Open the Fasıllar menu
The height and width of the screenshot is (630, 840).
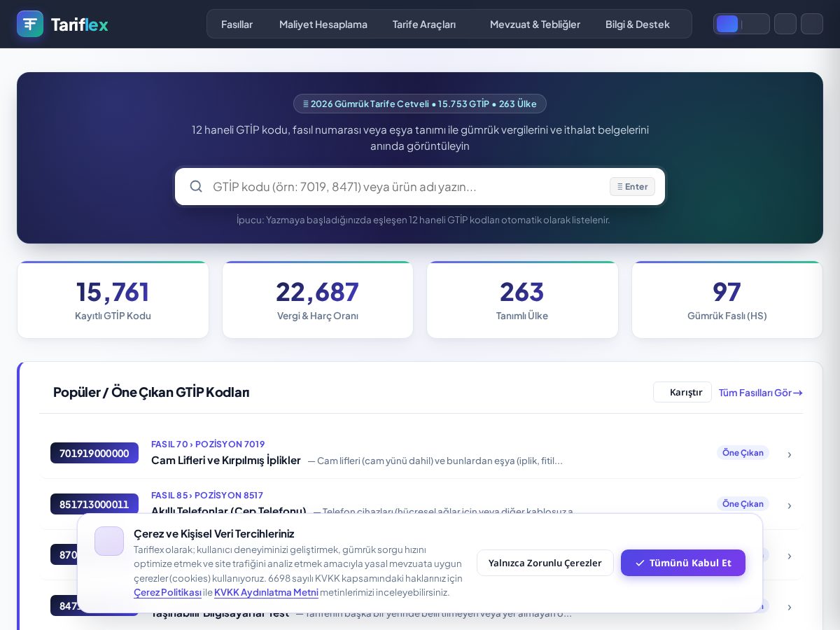point(237,24)
